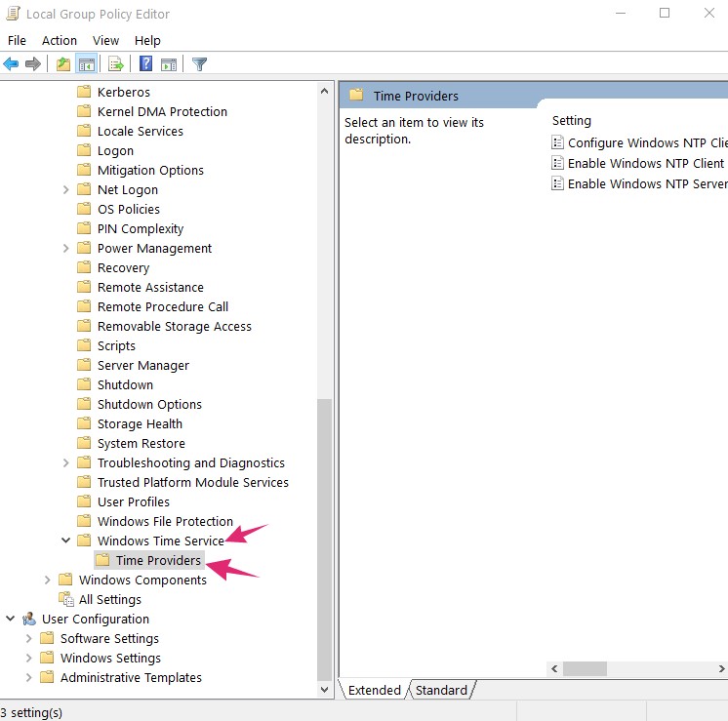Viewport: 728px width, 721px height.
Task: Open the View menu
Action: pos(105,40)
